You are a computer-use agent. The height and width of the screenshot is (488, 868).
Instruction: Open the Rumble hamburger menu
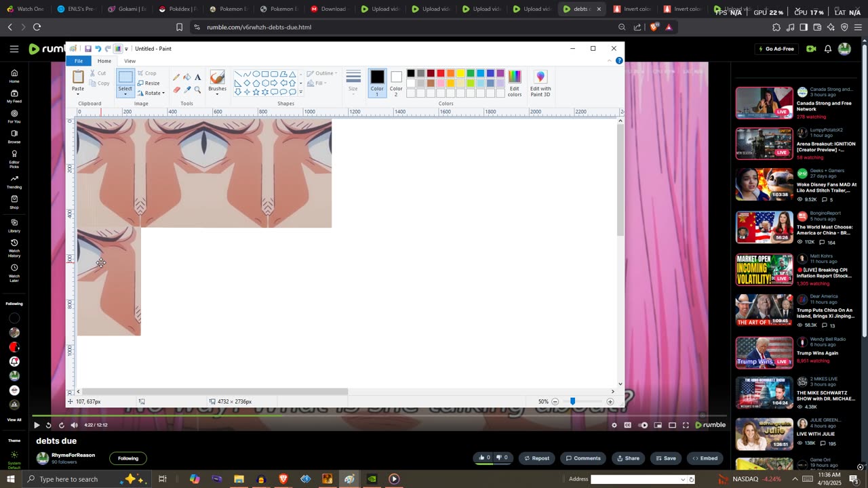(14, 49)
